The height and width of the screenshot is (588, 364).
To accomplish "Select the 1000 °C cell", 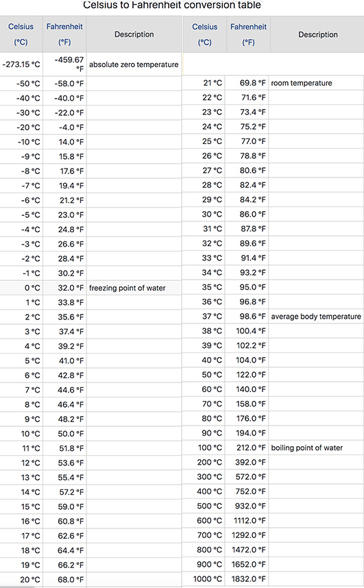I will click(x=204, y=579).
